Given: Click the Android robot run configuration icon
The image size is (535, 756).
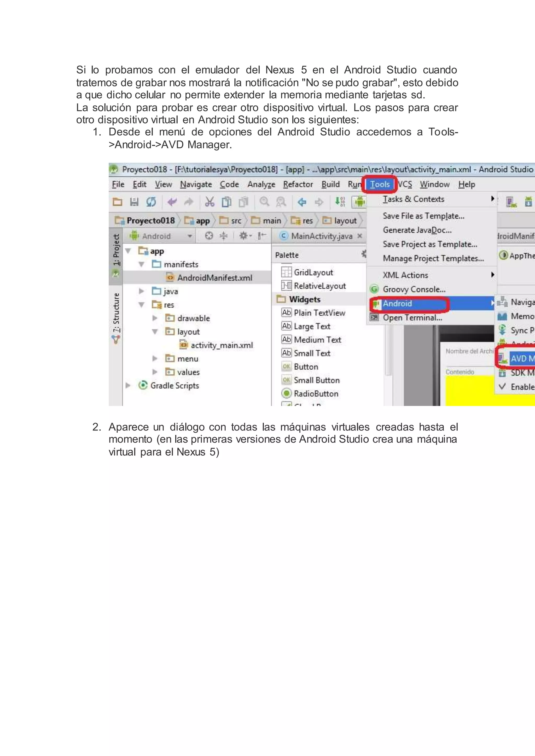Looking at the screenshot, I should pos(360,202).
